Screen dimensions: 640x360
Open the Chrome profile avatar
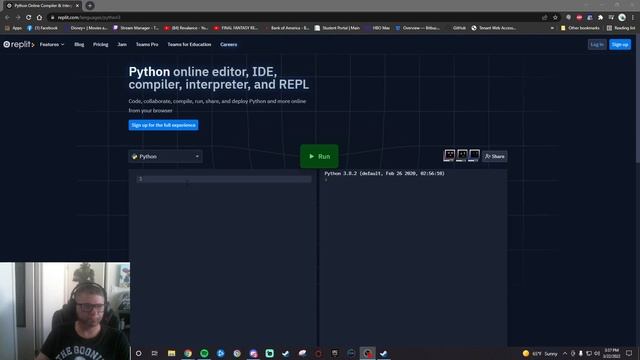tap(622, 18)
